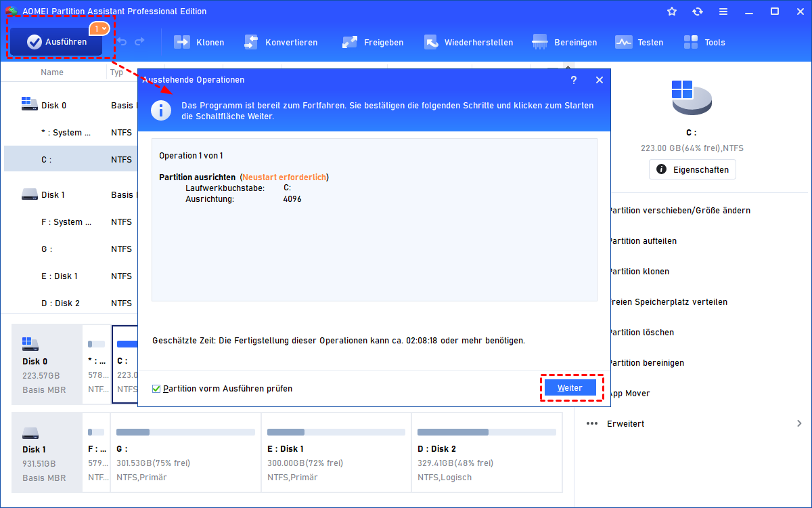Select Partition klonen in side panel

[x=639, y=271]
